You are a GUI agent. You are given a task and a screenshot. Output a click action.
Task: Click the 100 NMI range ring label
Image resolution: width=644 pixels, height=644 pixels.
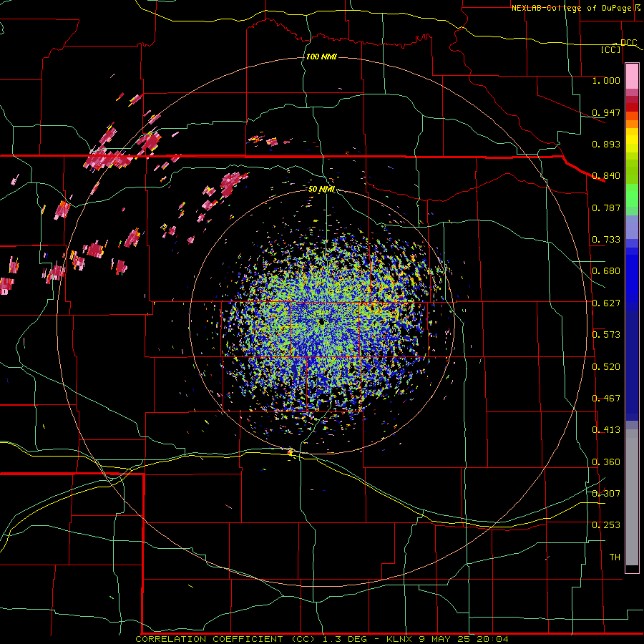point(321,57)
